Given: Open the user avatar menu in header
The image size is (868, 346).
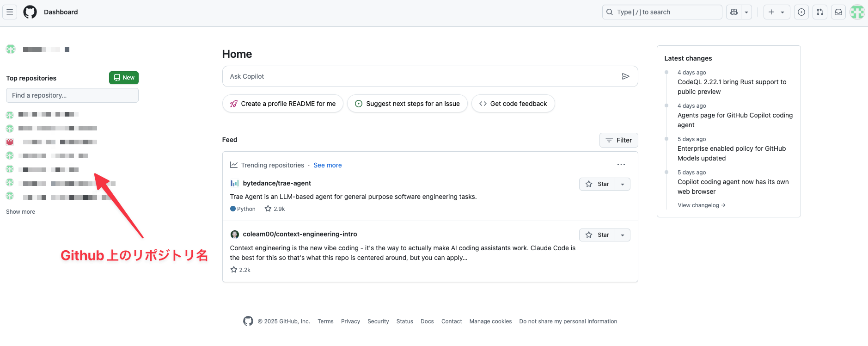Looking at the screenshot, I should 857,12.
